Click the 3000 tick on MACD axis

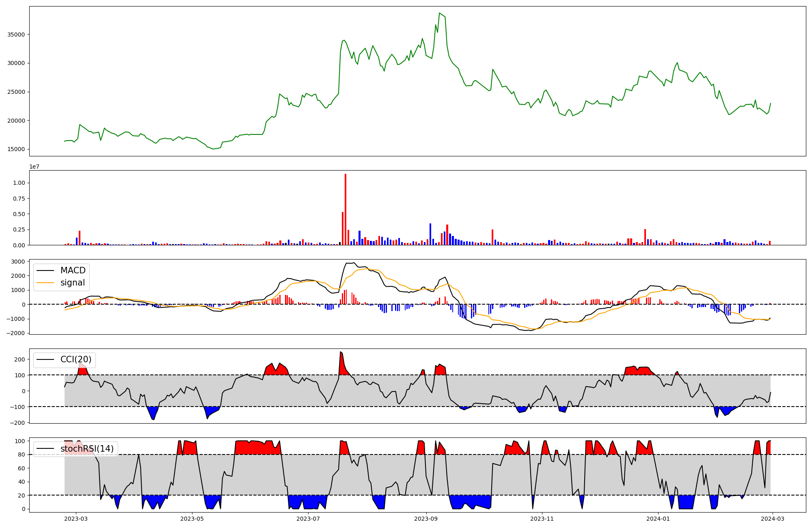(18, 262)
